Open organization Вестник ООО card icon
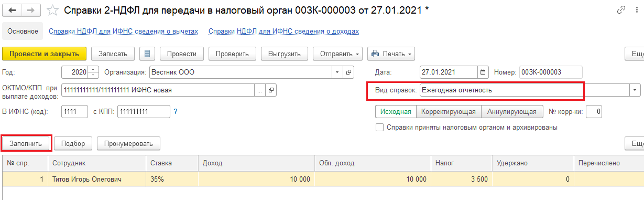This screenshot has width=644, height=200. point(348,72)
